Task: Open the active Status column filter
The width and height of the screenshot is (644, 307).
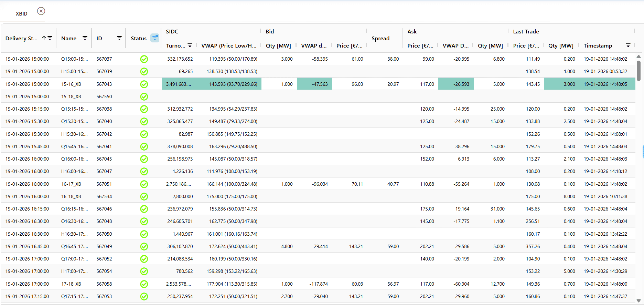Action: point(155,38)
